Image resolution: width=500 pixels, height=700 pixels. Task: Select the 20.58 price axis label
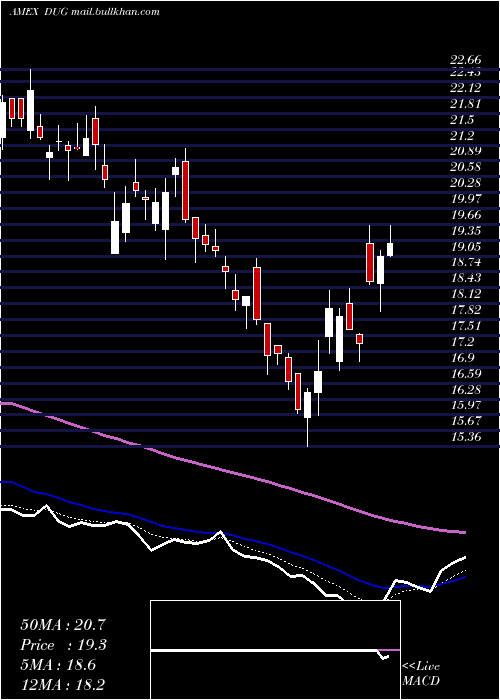point(465,167)
